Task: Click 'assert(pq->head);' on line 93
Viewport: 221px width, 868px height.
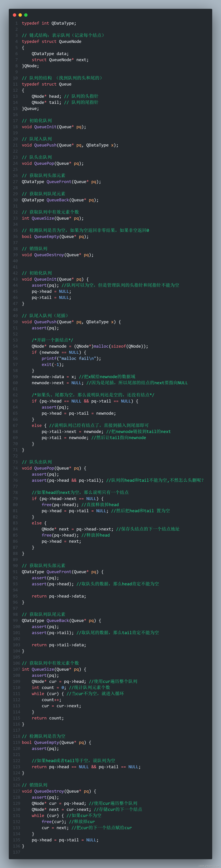Action: 53,584
